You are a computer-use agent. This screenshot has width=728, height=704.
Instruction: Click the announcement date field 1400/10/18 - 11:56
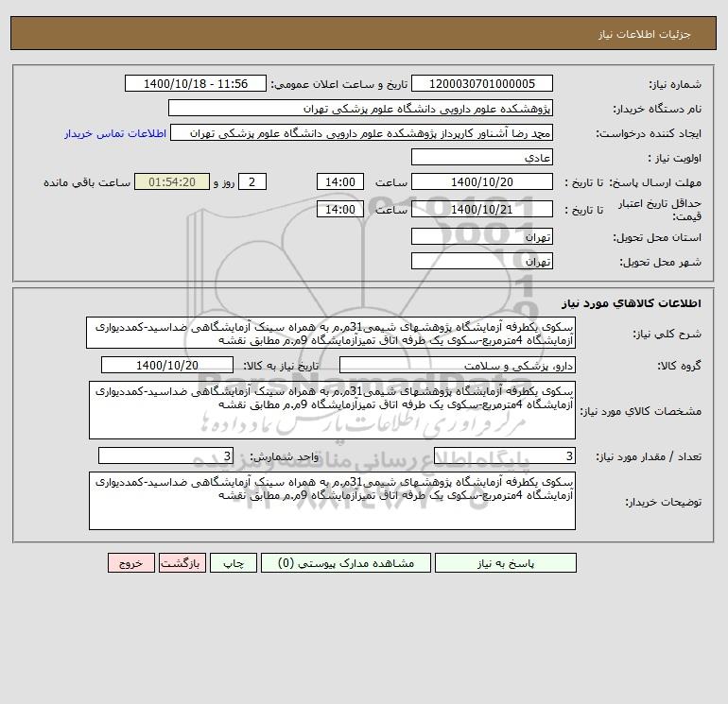click(x=196, y=83)
